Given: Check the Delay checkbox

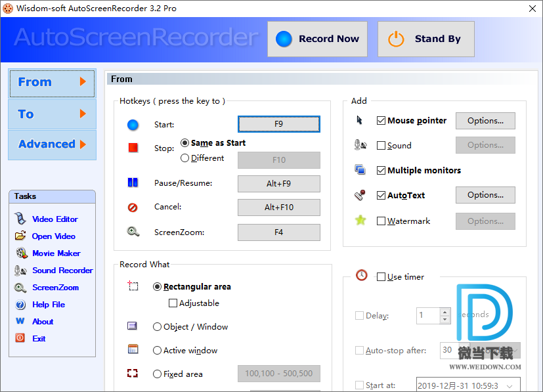Looking at the screenshot, I should (359, 315).
